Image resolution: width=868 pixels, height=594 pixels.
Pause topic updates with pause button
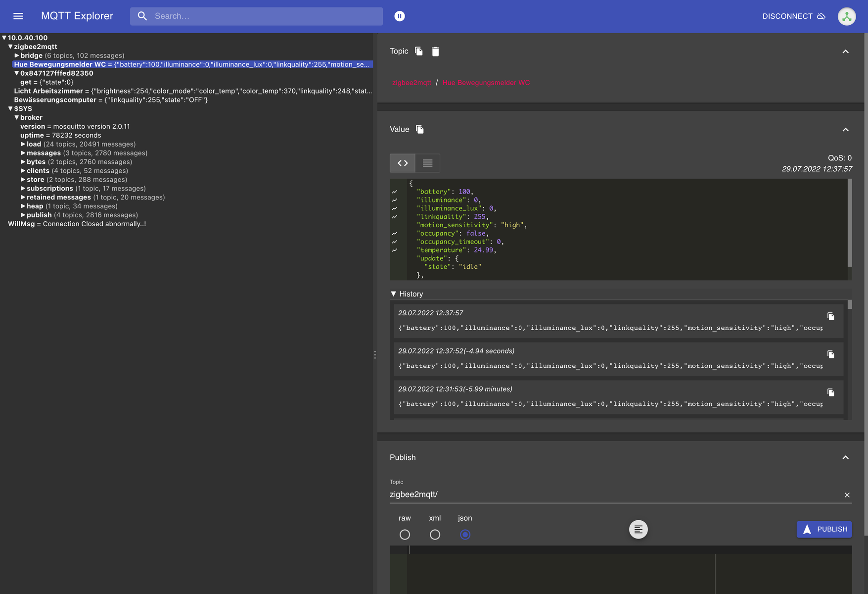400,16
